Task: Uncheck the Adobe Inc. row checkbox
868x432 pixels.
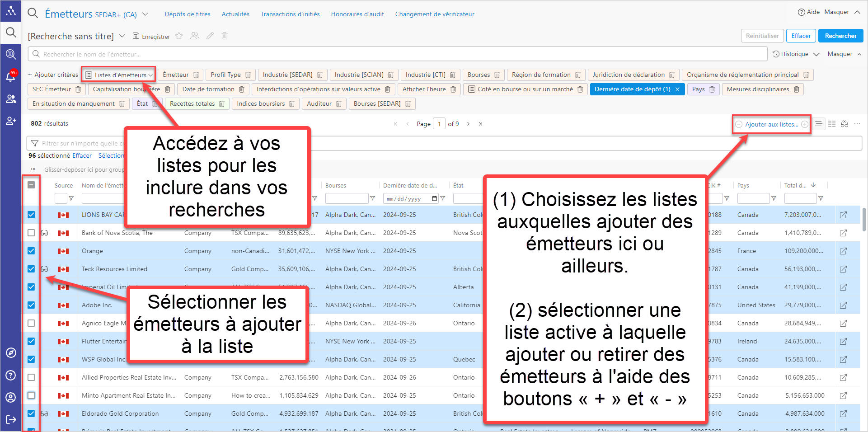Action: 31,305
